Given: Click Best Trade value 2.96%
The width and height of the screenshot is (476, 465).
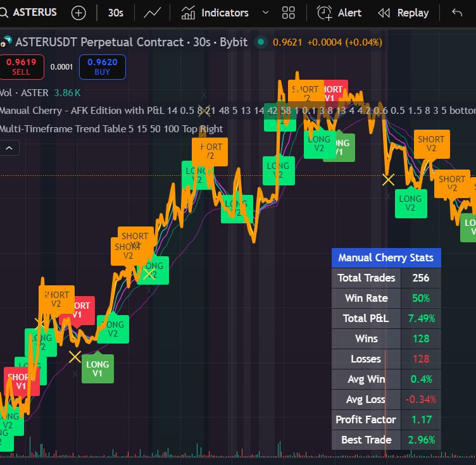Looking at the screenshot, I should tap(422, 440).
